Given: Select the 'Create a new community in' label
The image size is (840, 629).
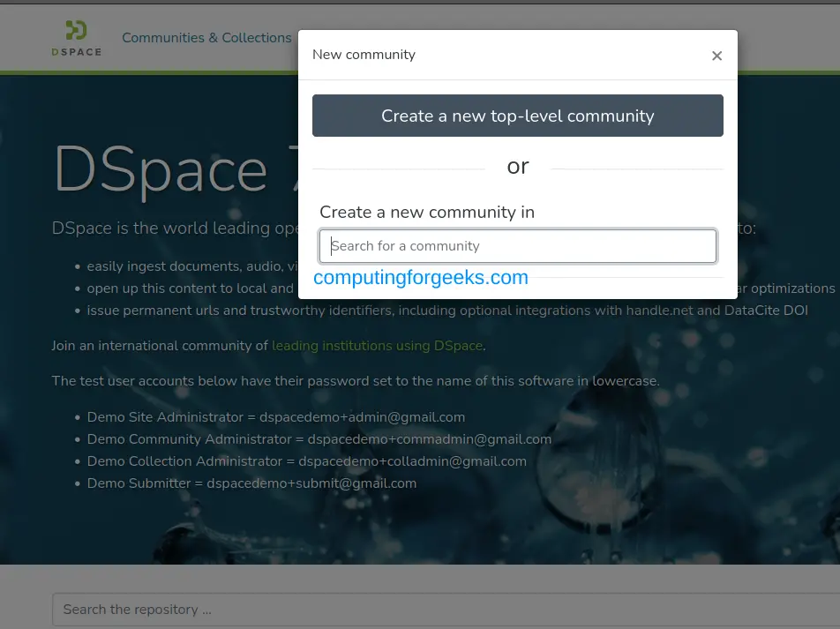Looking at the screenshot, I should coord(427,213).
